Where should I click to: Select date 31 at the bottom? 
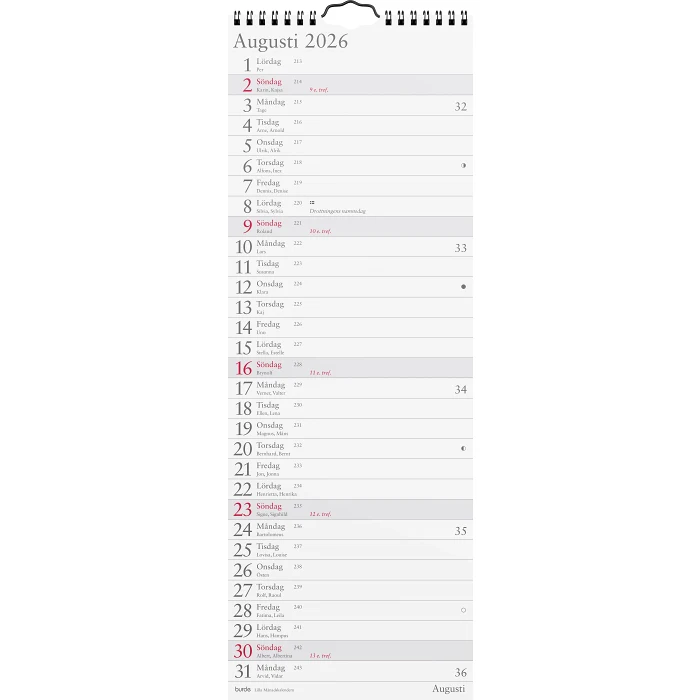pos(243,671)
